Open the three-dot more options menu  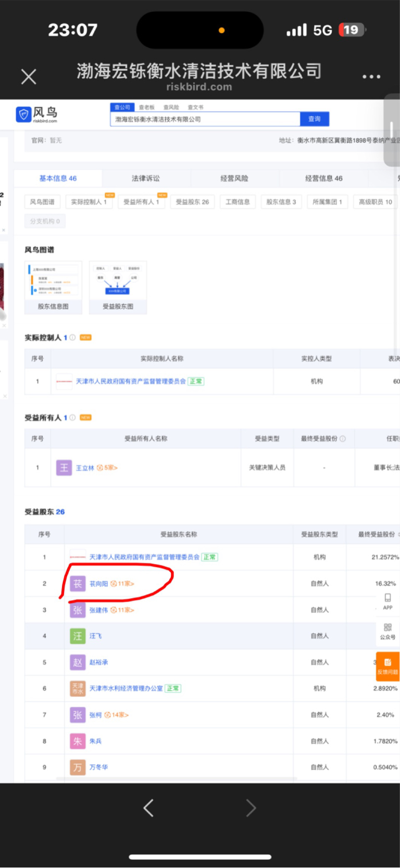pyautogui.click(x=371, y=77)
